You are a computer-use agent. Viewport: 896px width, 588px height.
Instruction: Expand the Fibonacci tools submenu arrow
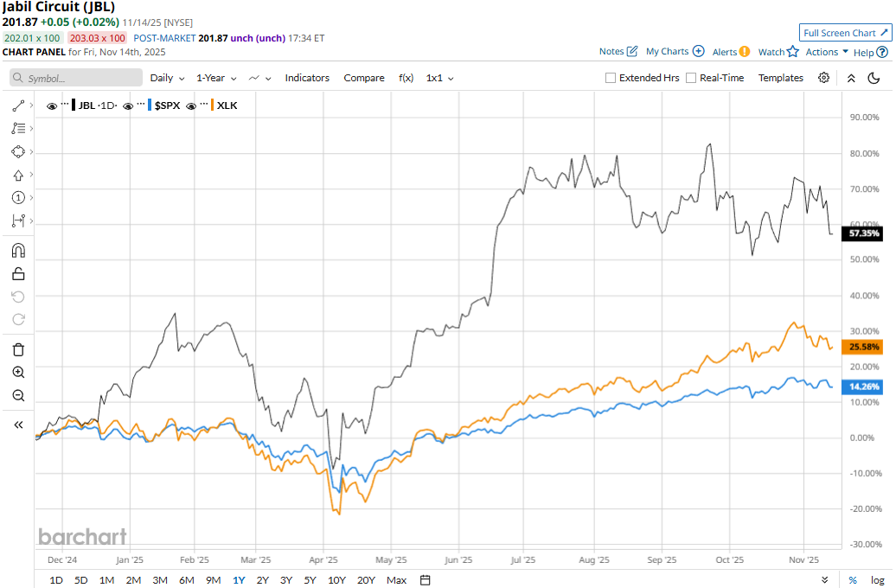click(31, 129)
